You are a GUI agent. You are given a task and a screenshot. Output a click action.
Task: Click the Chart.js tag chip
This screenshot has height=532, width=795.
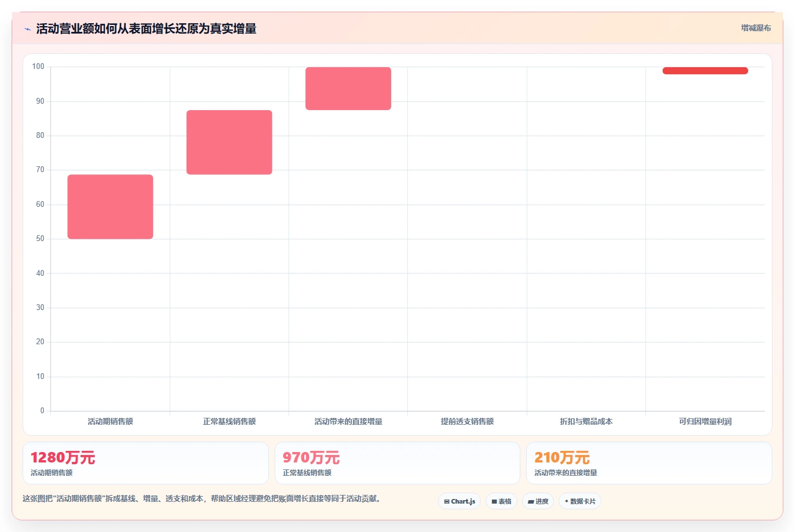pyautogui.click(x=460, y=501)
